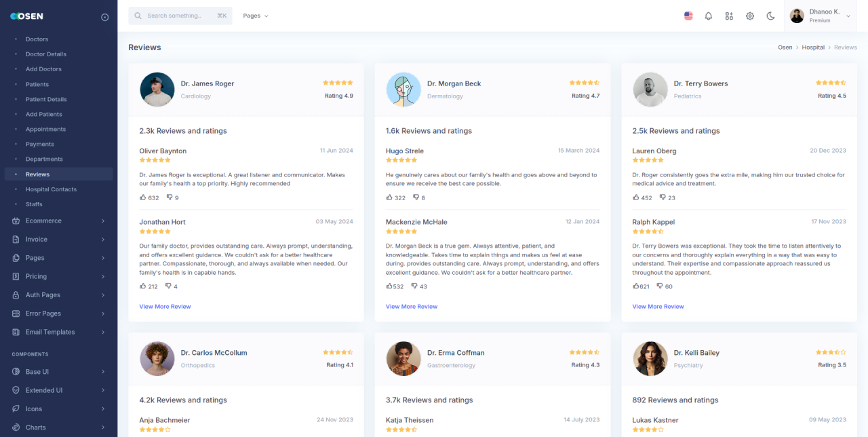Click the Invoice document icon in the sidebar
The image size is (868, 437).
16,240
